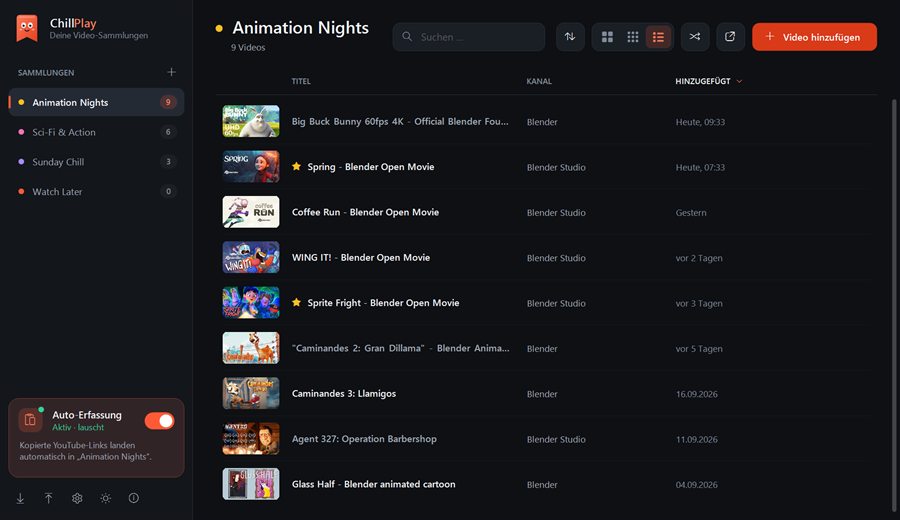Click the open external icon
The width and height of the screenshot is (900, 520).
[730, 37]
